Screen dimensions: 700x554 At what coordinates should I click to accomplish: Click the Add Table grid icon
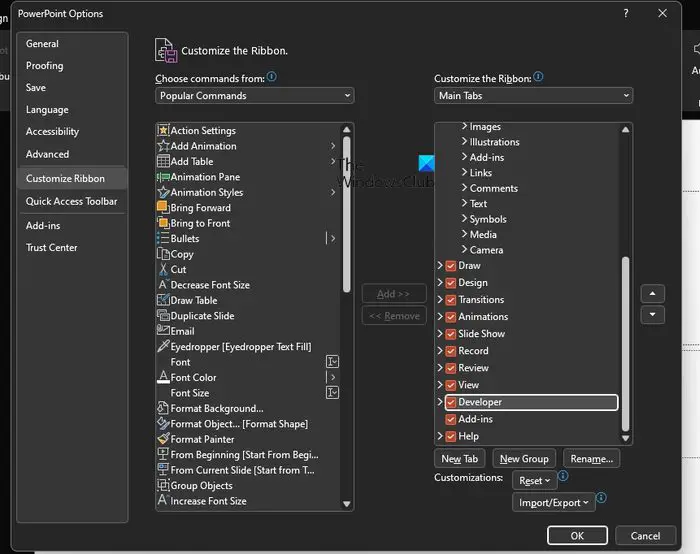coord(163,161)
